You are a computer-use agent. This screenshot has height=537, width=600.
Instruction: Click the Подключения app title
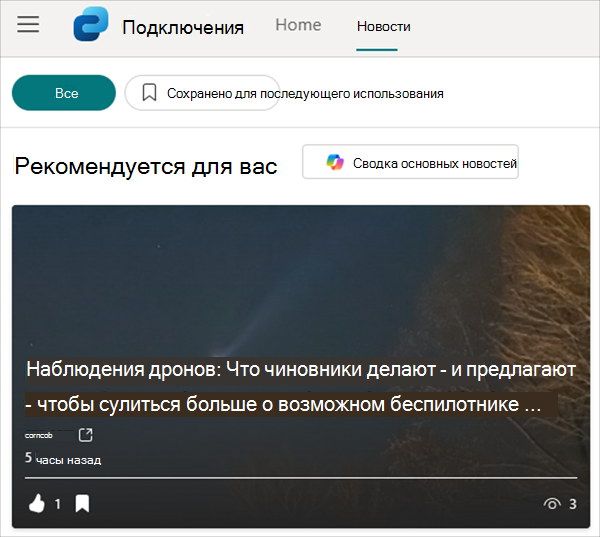click(x=183, y=28)
